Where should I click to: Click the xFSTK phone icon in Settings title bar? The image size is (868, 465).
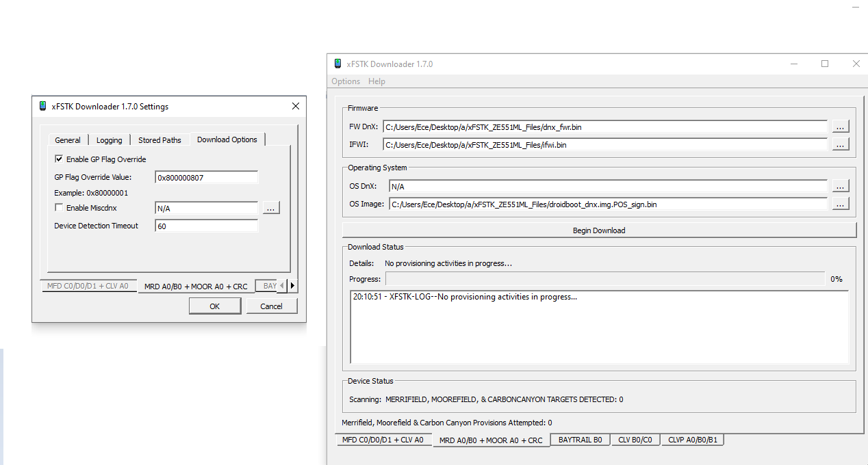(x=43, y=106)
